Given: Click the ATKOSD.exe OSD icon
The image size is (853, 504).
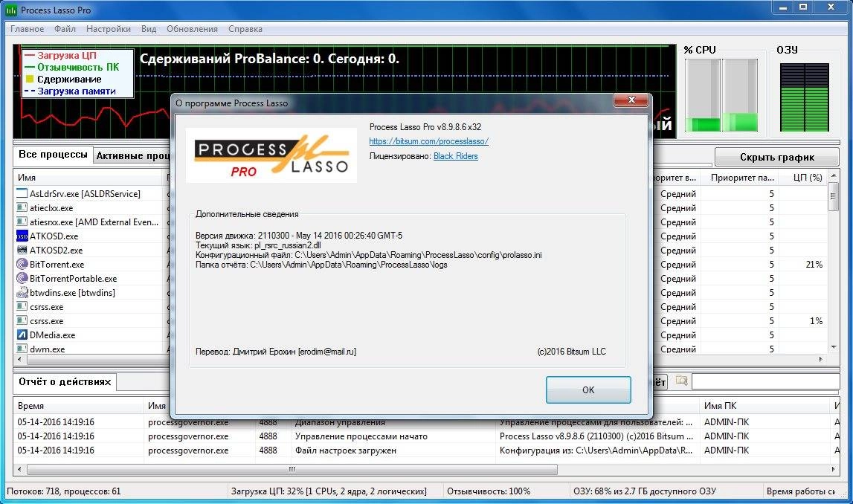Looking at the screenshot, I should pos(22,236).
